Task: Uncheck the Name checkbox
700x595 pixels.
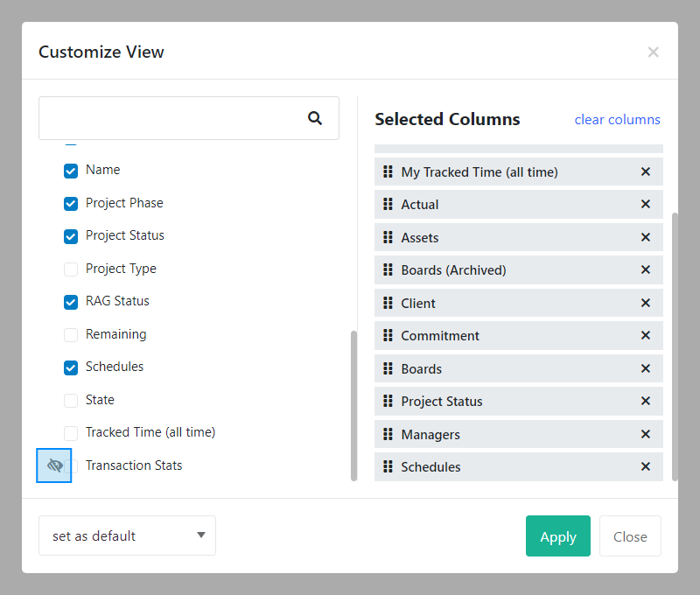Action: tap(70, 171)
